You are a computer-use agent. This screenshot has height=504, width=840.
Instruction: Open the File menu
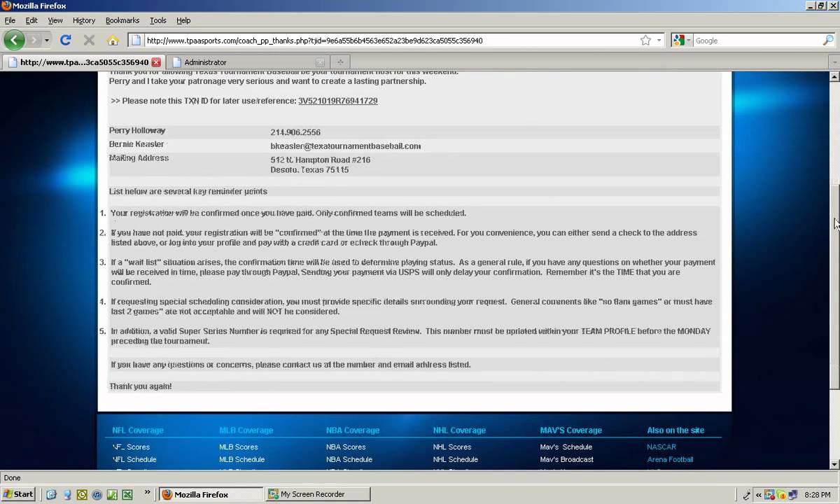point(10,20)
